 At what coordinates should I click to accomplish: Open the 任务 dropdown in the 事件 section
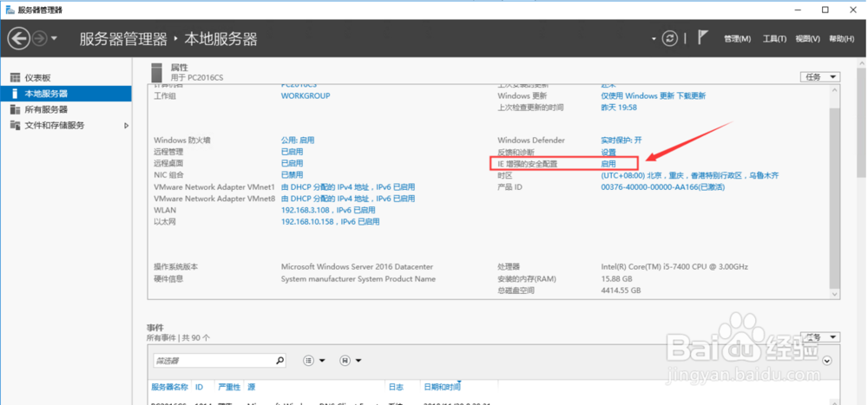point(820,337)
